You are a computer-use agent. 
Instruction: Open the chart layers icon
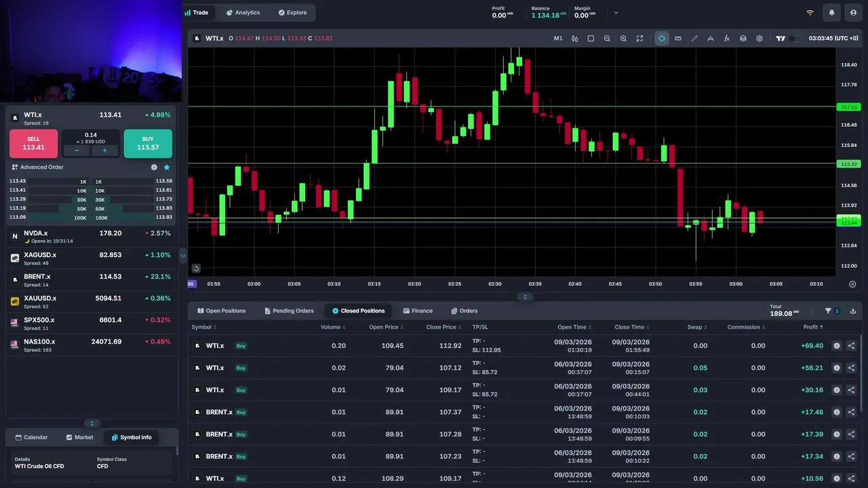click(743, 39)
